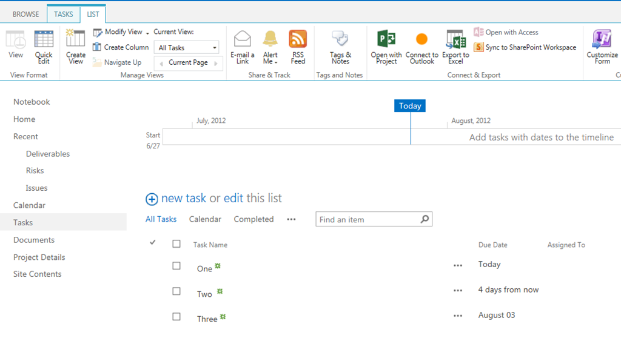Check the box for task Two

coord(176,291)
